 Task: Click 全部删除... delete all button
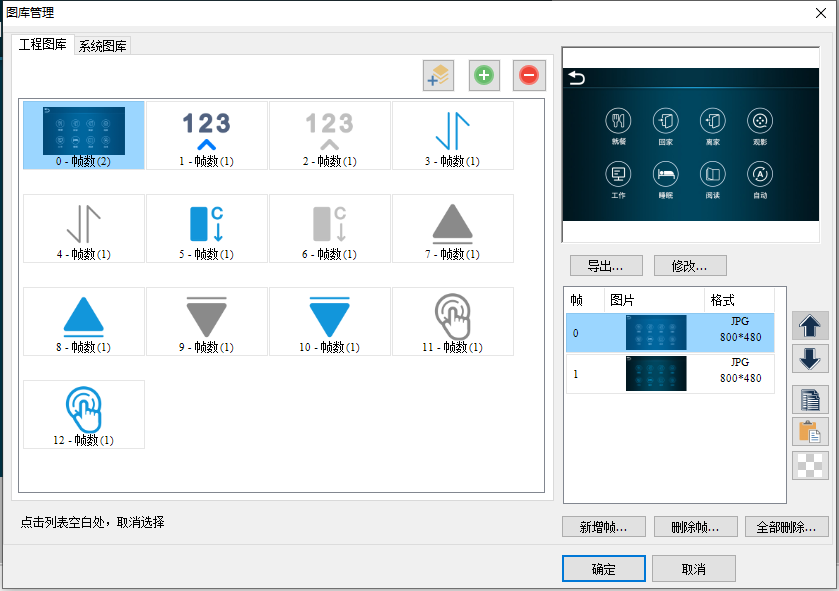click(x=787, y=527)
